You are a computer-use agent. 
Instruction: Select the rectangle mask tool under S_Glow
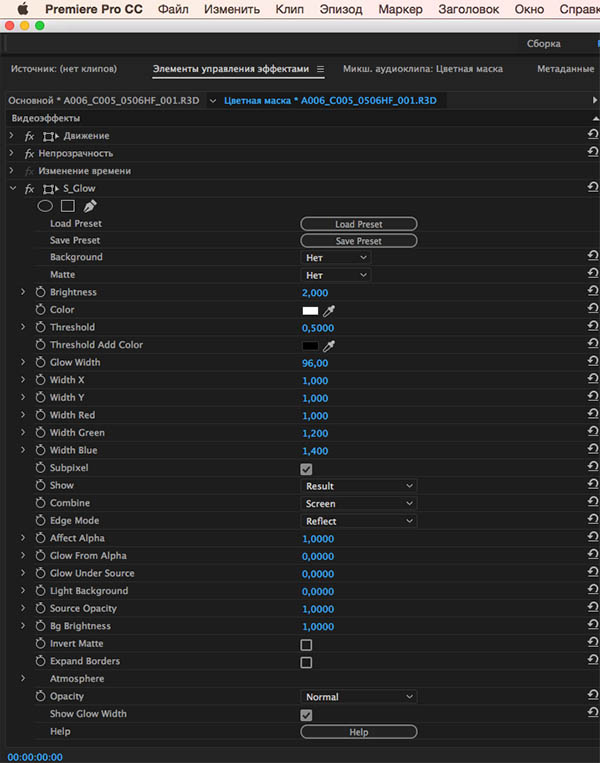pos(68,206)
